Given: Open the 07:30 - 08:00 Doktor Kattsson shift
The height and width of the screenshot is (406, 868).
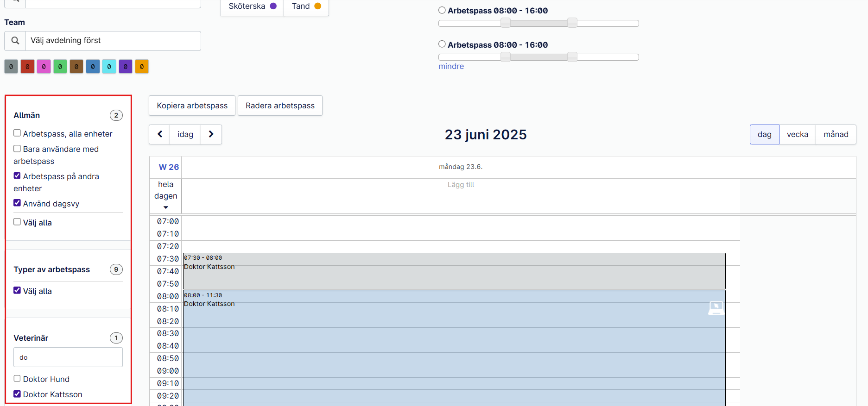Looking at the screenshot, I should 454,271.
